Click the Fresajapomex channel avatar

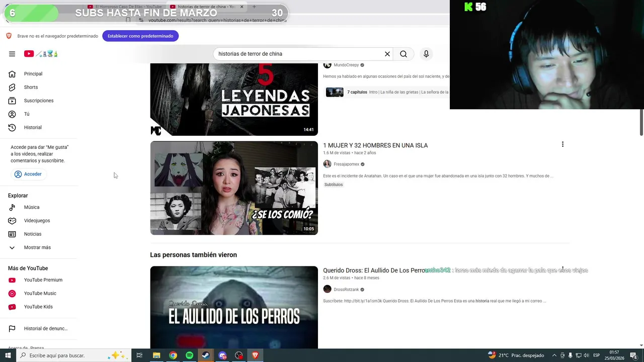pos(327,164)
